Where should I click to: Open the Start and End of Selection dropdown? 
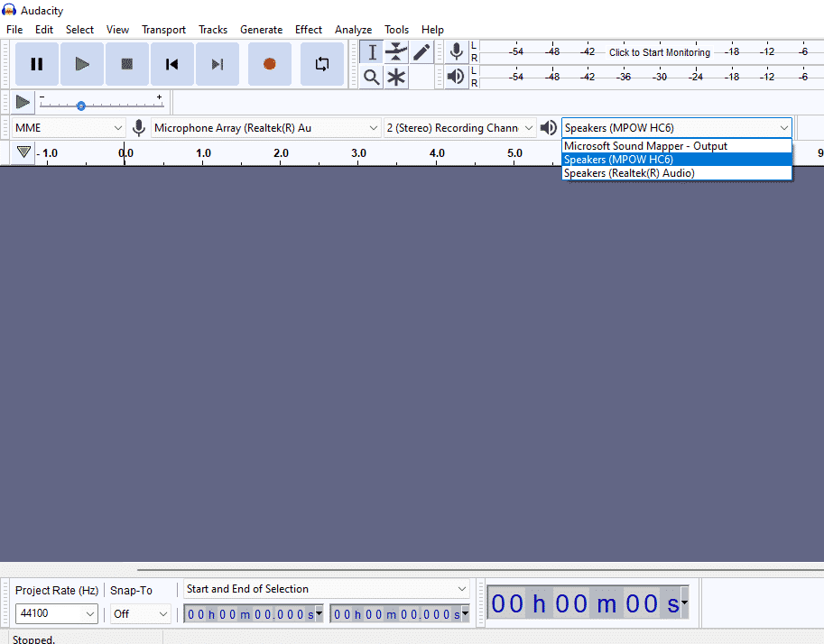pos(327,589)
